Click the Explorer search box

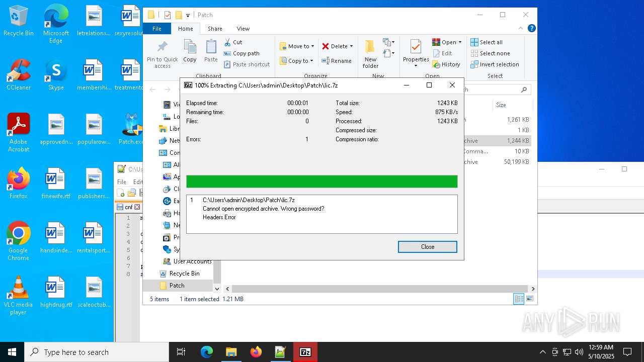(497, 89)
